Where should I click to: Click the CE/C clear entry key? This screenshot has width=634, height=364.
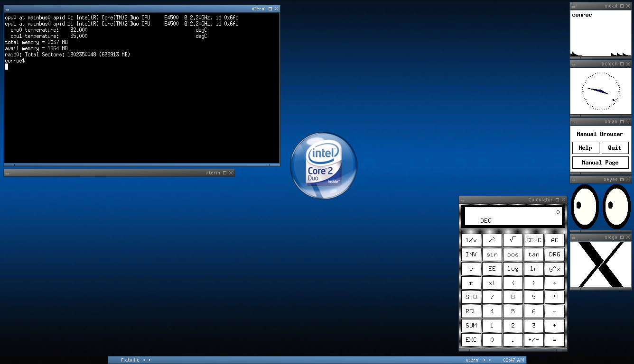pos(534,240)
